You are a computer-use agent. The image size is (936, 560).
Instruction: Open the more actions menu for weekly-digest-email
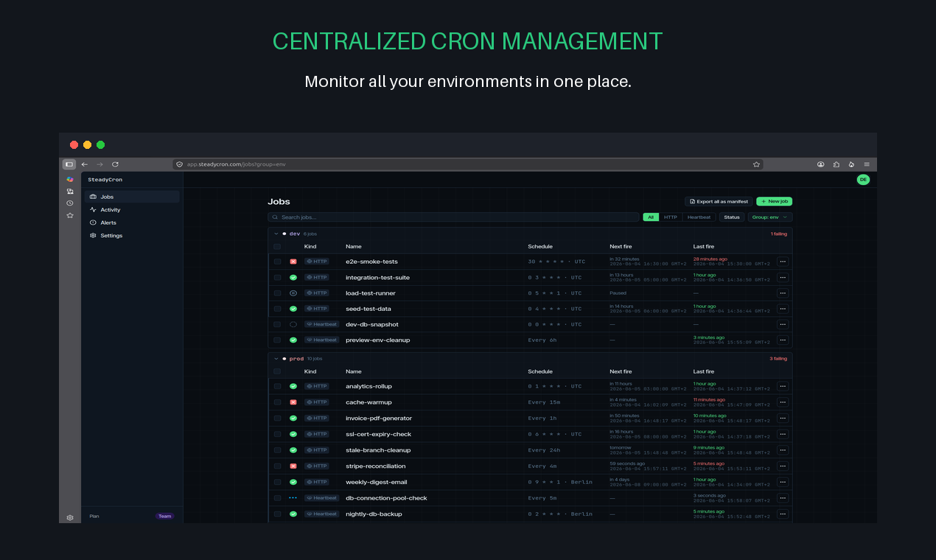click(783, 482)
